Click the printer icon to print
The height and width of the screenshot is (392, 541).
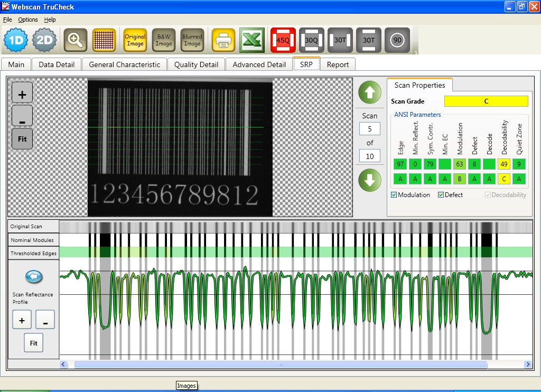point(223,40)
